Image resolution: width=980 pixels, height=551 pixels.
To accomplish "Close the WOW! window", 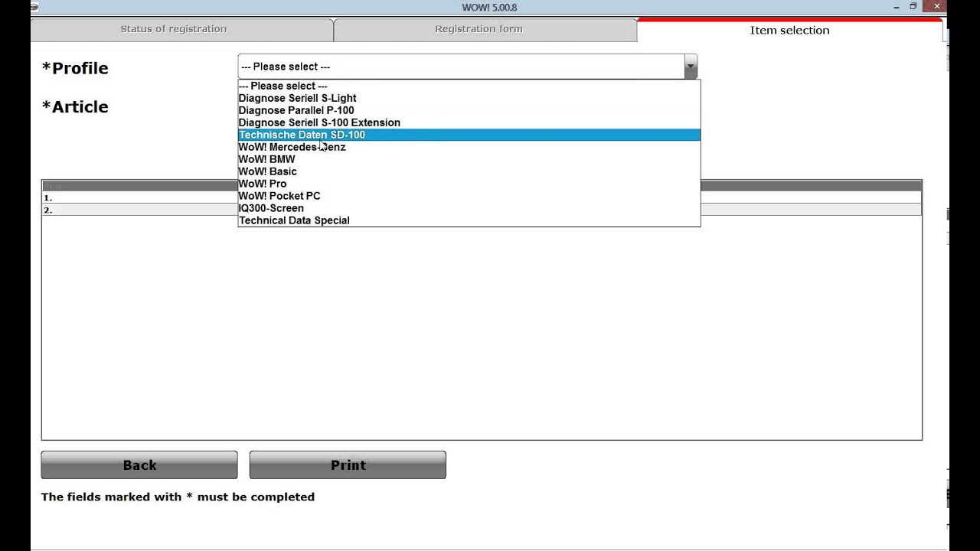I will 936,6.
